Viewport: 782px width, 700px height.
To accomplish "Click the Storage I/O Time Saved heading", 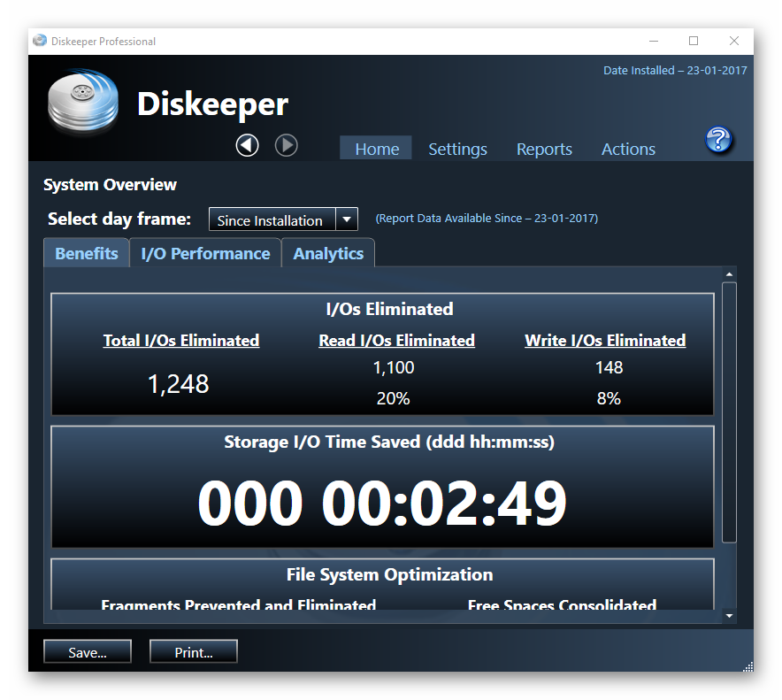I will [x=389, y=442].
